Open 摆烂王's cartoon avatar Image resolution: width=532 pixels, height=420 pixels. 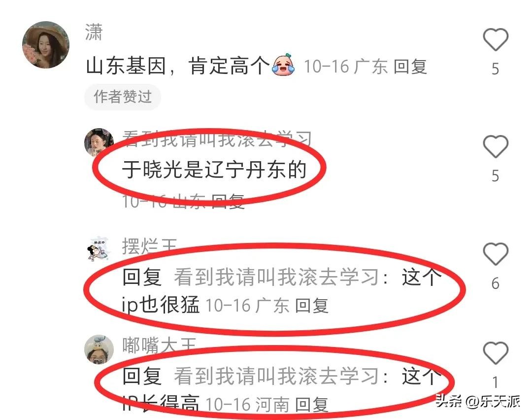[99, 249]
